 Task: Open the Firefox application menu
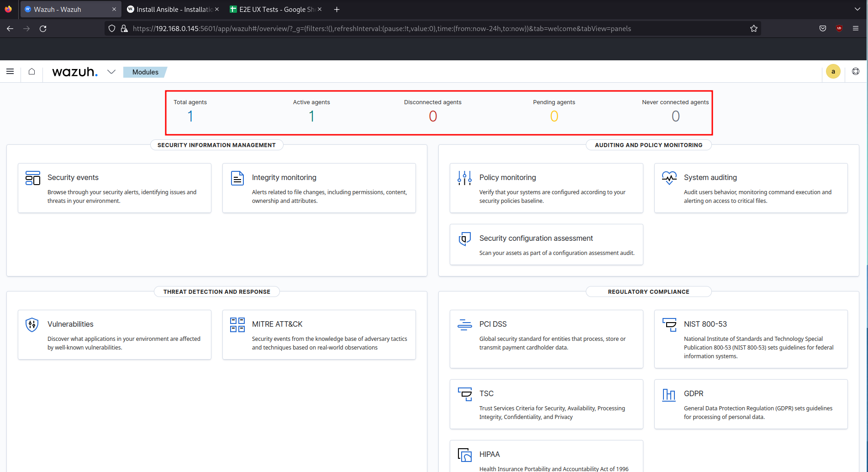[x=856, y=28]
